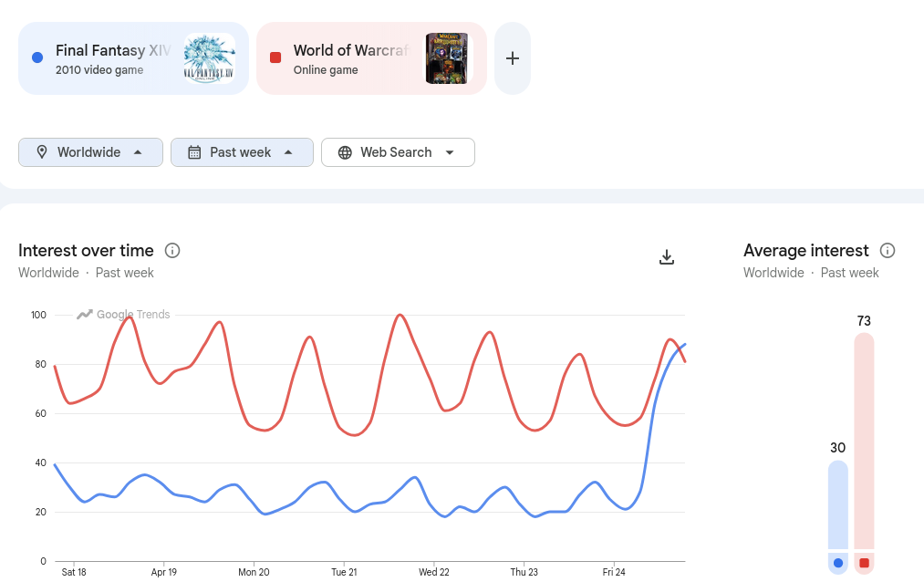Click the 30 average value label
Screen dimensions: 924x582
point(838,448)
